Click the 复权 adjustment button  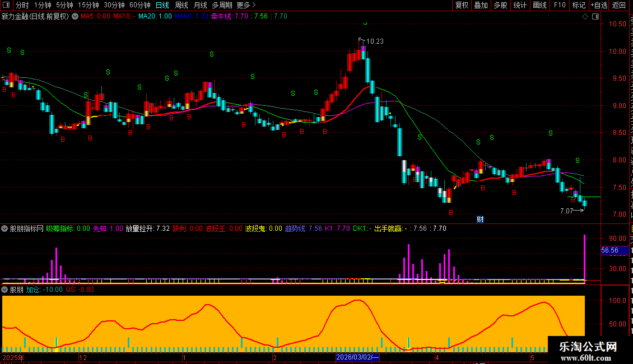click(x=462, y=5)
